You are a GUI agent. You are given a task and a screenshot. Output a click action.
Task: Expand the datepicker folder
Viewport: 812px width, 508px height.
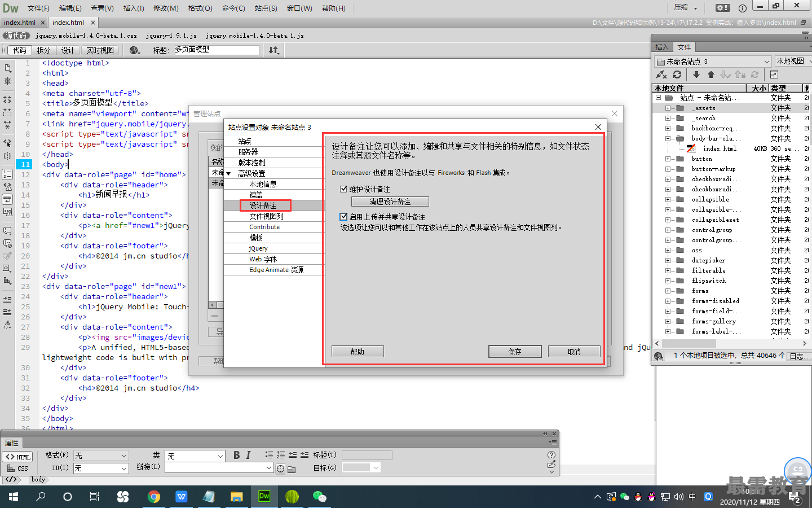click(x=668, y=260)
